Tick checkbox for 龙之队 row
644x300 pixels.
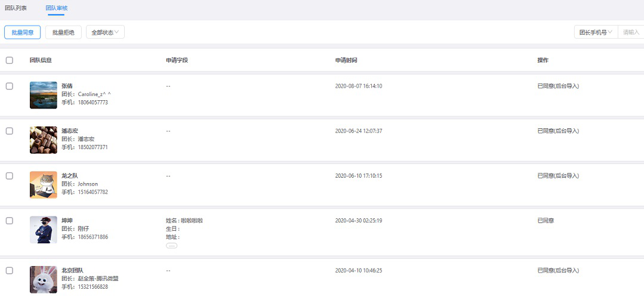[10, 176]
